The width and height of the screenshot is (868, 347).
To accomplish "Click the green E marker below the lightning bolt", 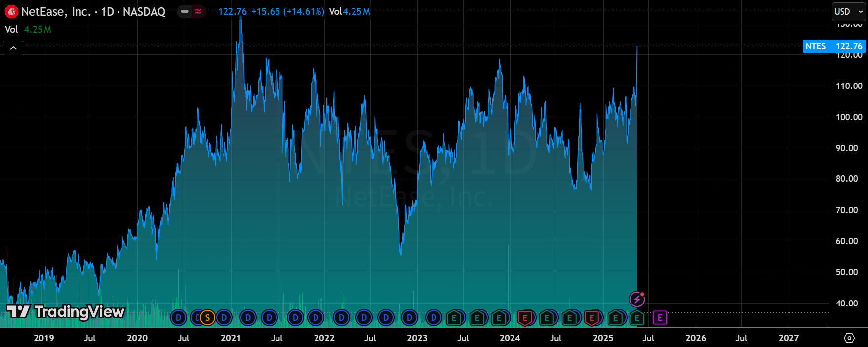I will [x=637, y=318].
